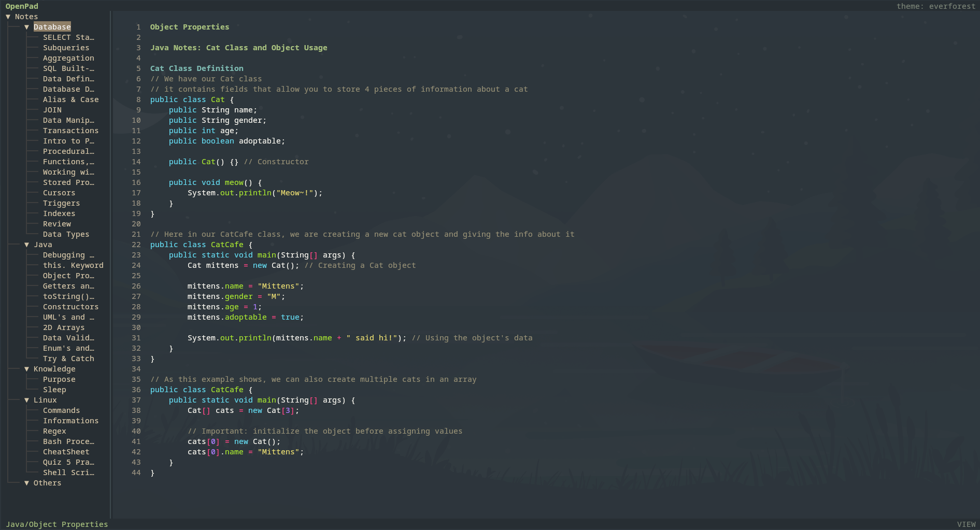This screenshot has width=980, height=530.
Task: Open the Triggers note
Action: click(x=61, y=203)
